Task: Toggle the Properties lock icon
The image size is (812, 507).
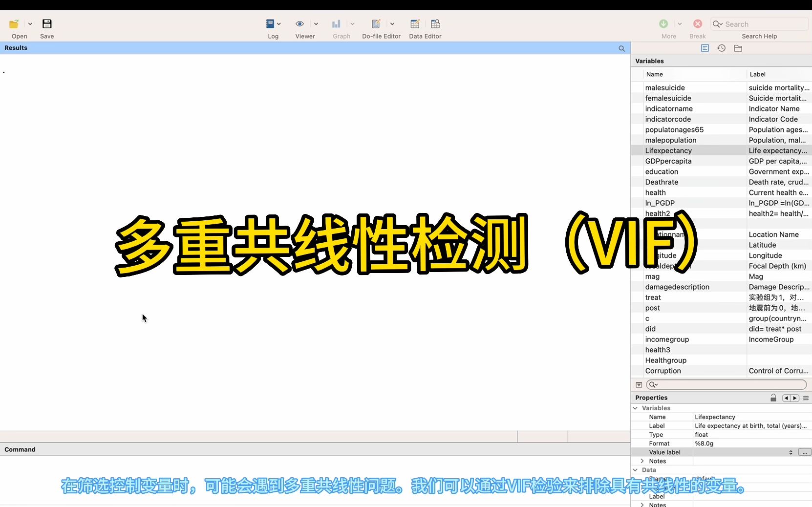Action: point(773,398)
